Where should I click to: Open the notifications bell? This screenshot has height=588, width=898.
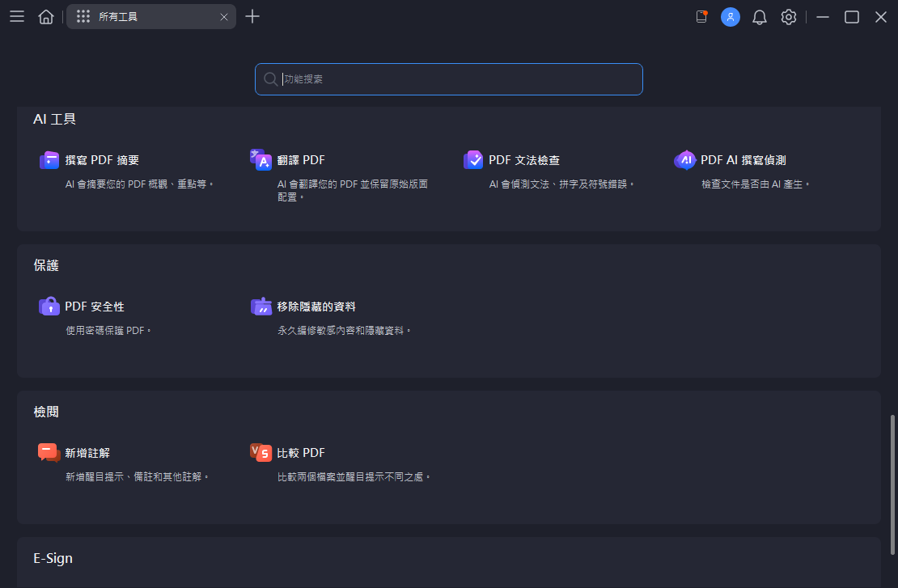[x=759, y=17]
